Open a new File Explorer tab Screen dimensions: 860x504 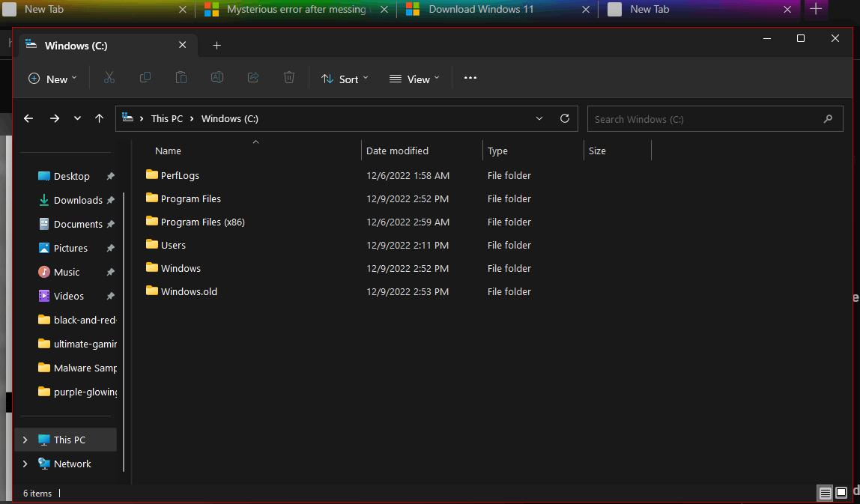coord(216,46)
